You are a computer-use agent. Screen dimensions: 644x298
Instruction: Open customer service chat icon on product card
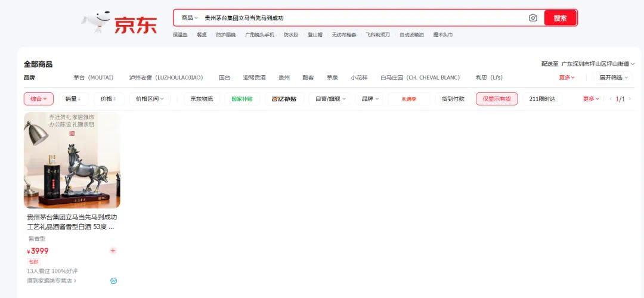coord(114,281)
